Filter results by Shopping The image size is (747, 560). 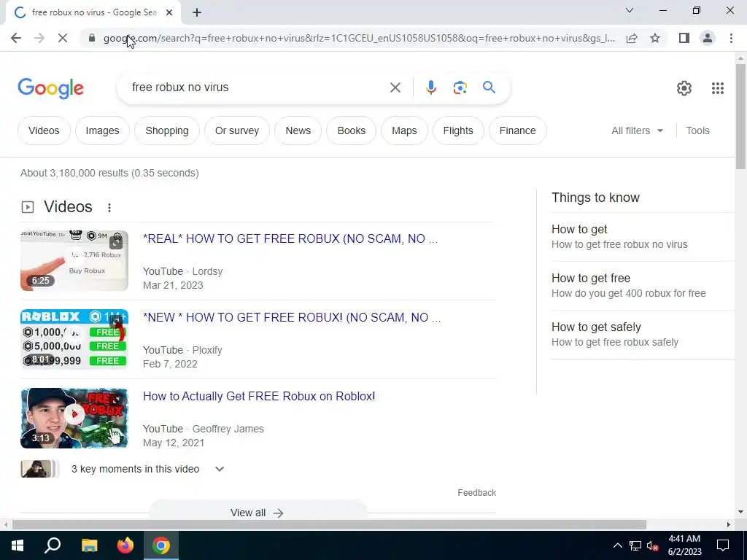[x=167, y=131]
